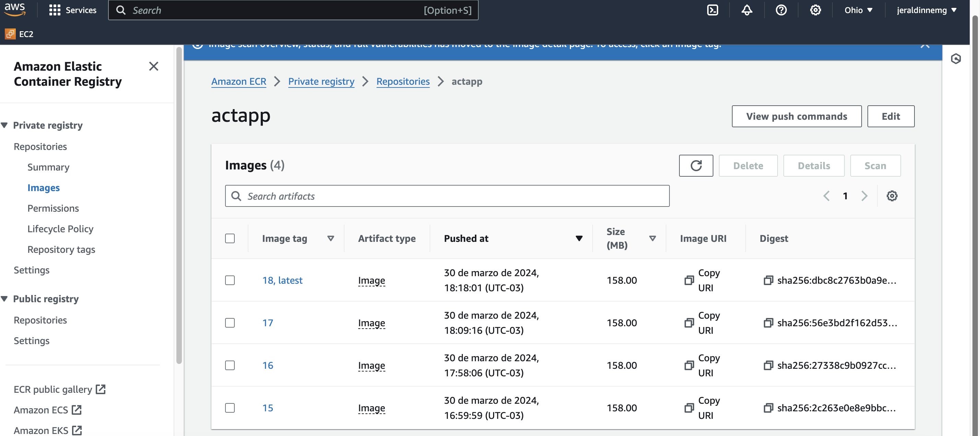Click View push commands button
Image resolution: width=980 pixels, height=436 pixels.
[x=796, y=116]
